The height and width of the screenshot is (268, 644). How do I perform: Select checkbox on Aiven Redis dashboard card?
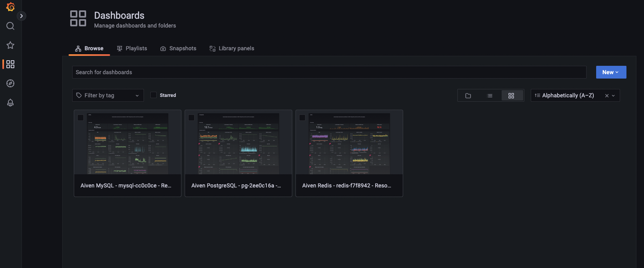coord(302,118)
